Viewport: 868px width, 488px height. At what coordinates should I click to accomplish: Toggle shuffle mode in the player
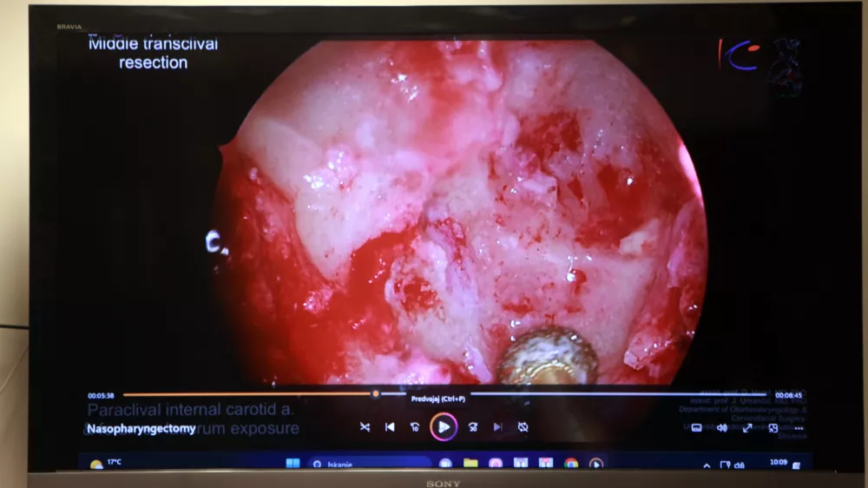pyautogui.click(x=365, y=427)
